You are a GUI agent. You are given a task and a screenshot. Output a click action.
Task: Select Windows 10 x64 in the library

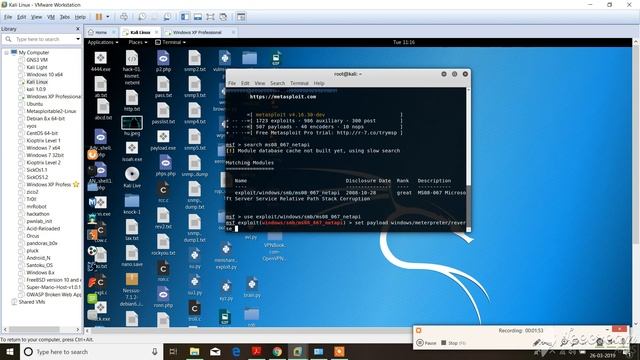tap(44, 74)
